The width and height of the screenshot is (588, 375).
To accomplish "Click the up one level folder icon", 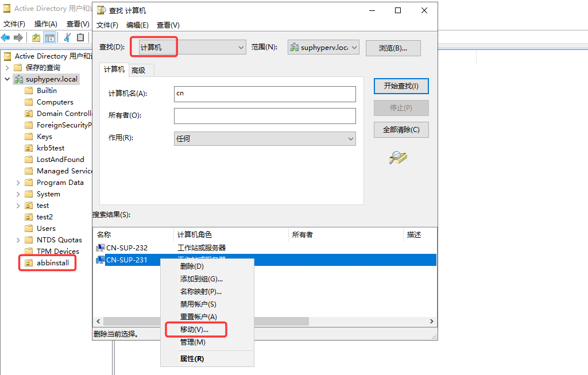I will pyautogui.click(x=36, y=37).
